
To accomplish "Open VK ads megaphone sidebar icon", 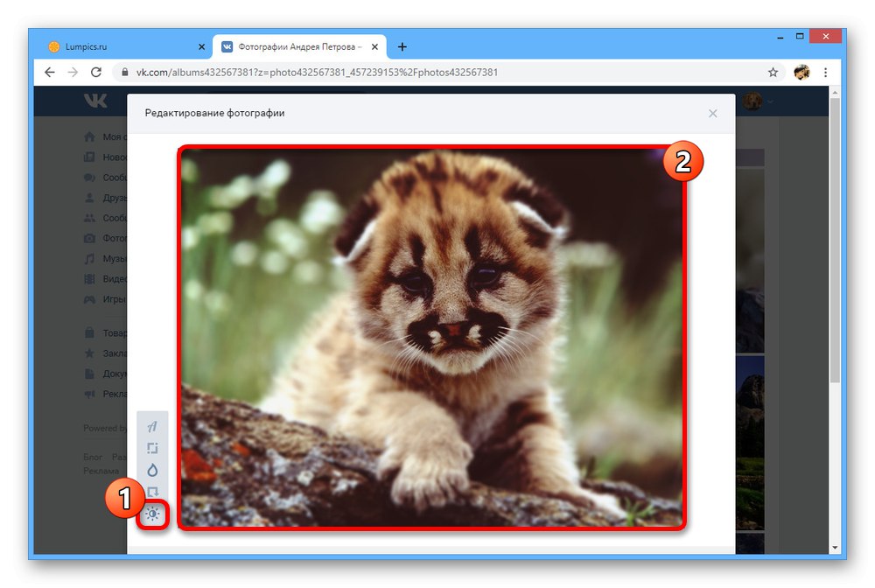I will 89,394.
